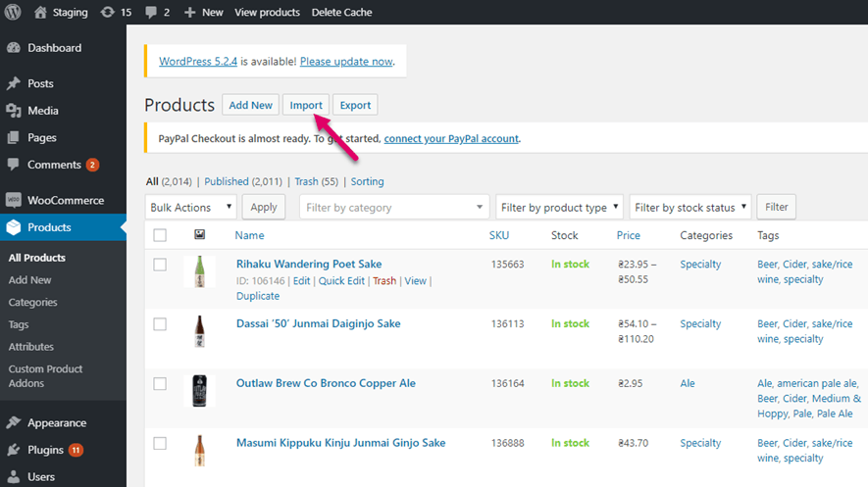Click SKU value 136888

coord(508,443)
